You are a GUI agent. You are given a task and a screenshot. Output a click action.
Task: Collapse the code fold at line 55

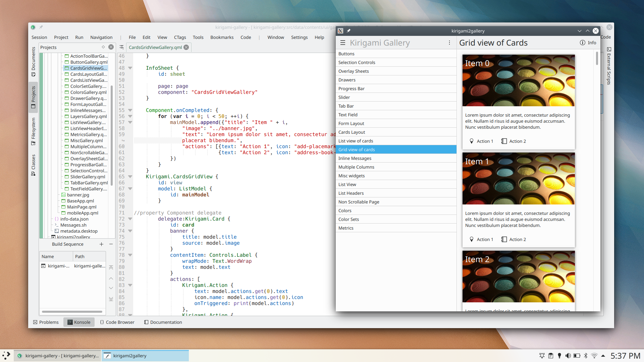130,110
